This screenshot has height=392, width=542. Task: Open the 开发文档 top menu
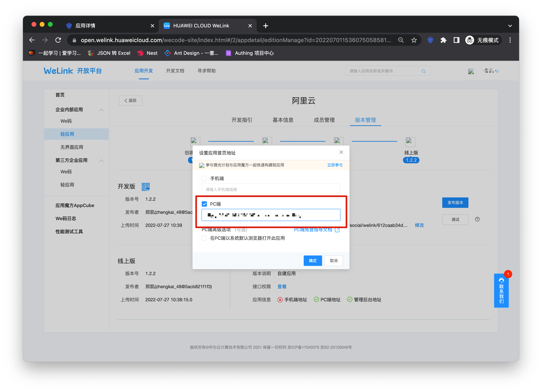coord(175,71)
